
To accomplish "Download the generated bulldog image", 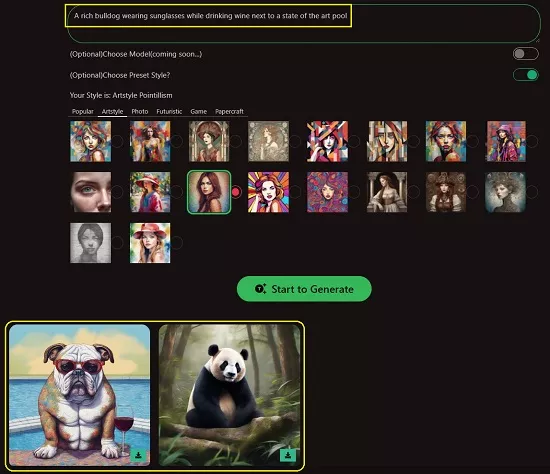I will tap(138, 455).
